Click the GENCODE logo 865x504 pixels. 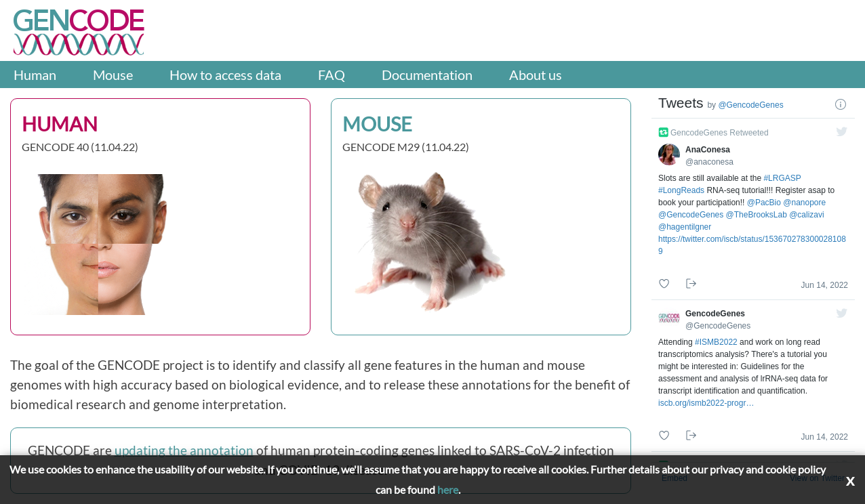(79, 32)
